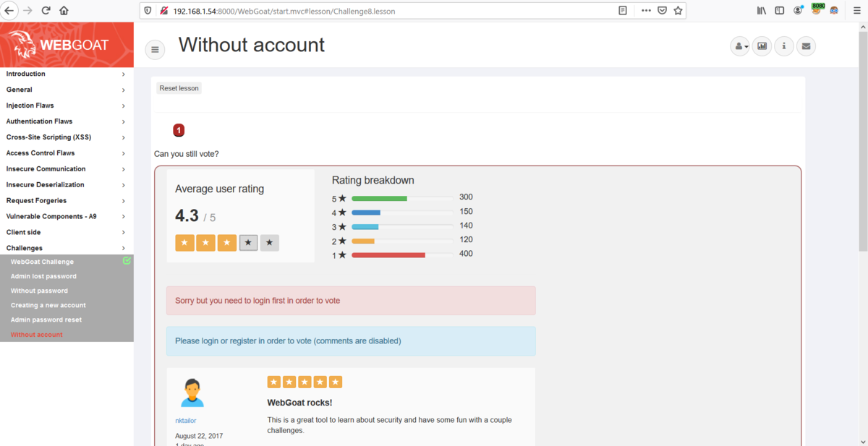Click the browser forward arrow

pyautogui.click(x=28, y=11)
